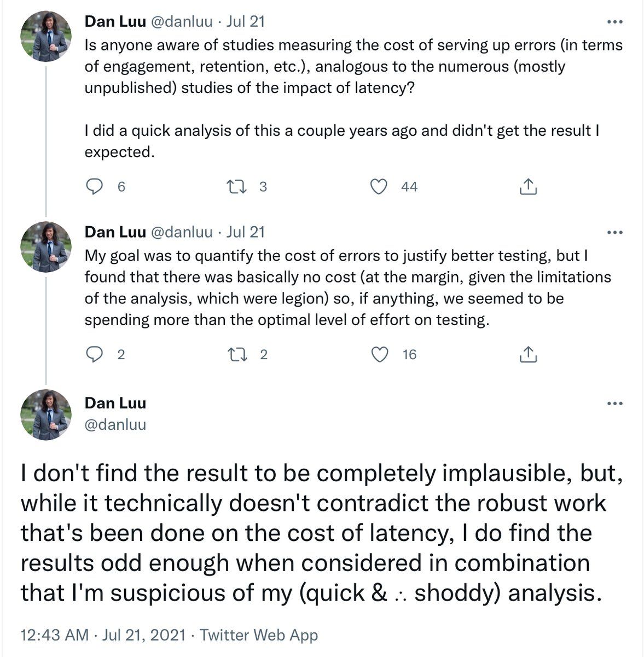This screenshot has width=644, height=657.
Task: Retweet the first tweet in the thread
Action: pyautogui.click(x=236, y=187)
